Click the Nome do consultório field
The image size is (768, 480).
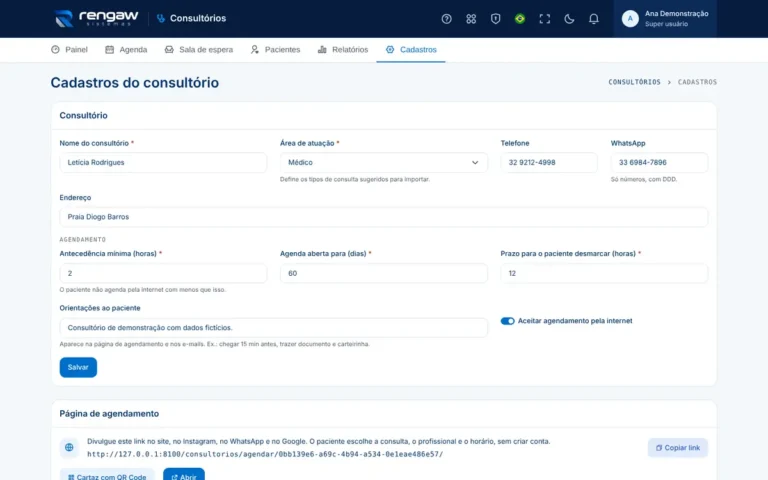click(163, 163)
